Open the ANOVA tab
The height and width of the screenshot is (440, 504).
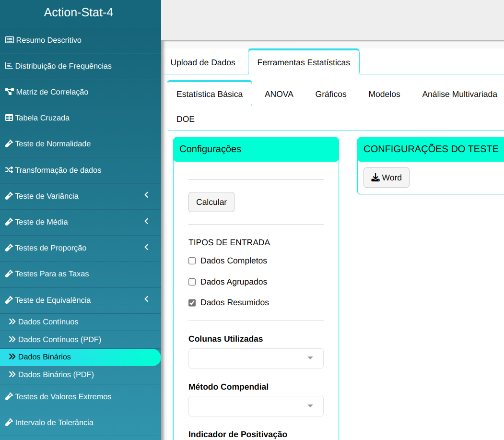279,95
